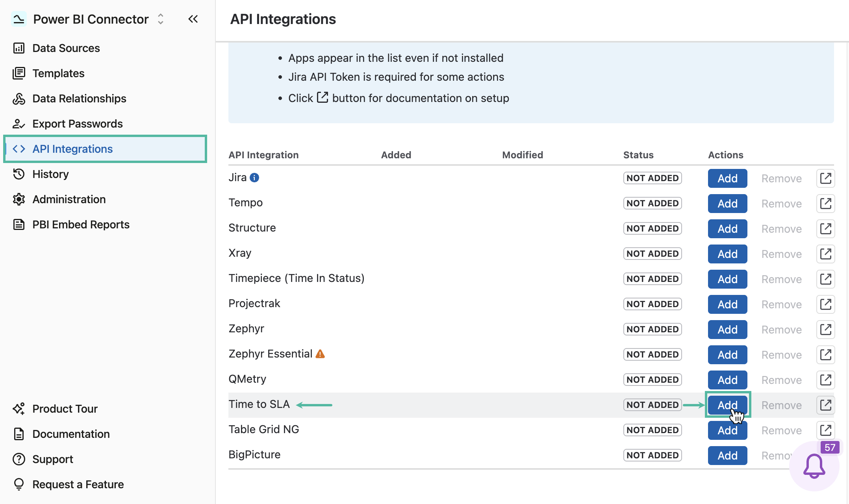Add the BigPicture integration
The image size is (849, 504).
(727, 456)
